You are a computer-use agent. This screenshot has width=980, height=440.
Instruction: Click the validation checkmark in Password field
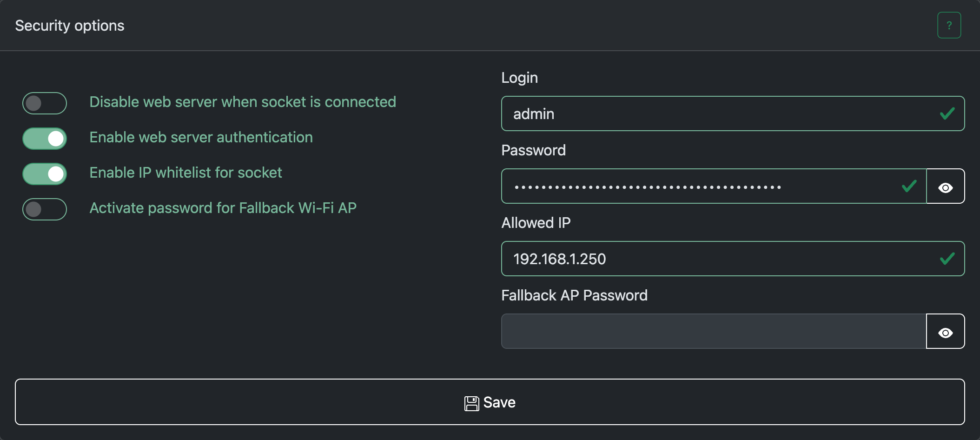coord(909,187)
